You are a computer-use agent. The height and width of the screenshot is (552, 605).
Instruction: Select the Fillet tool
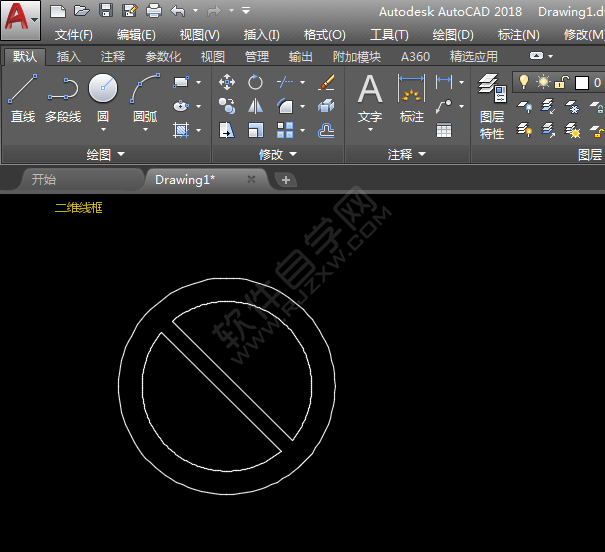tap(285, 106)
